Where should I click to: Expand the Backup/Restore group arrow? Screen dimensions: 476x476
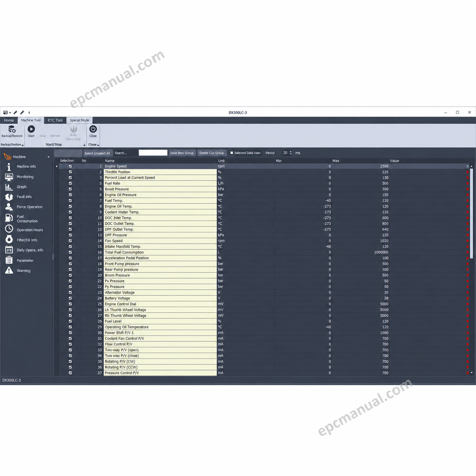pyautogui.click(x=23, y=145)
